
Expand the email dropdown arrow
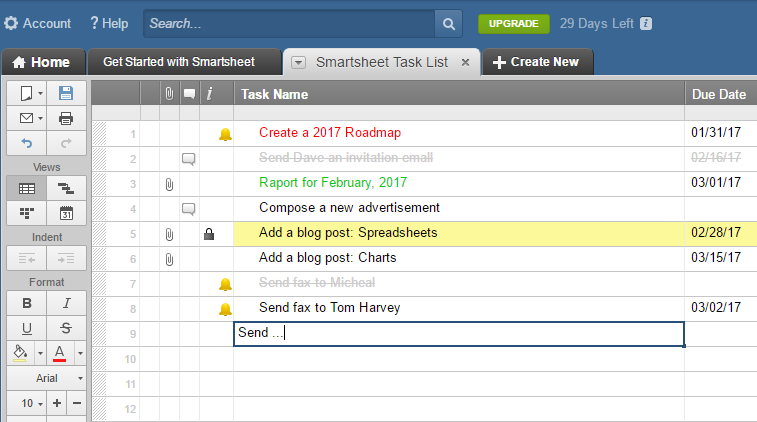point(41,118)
